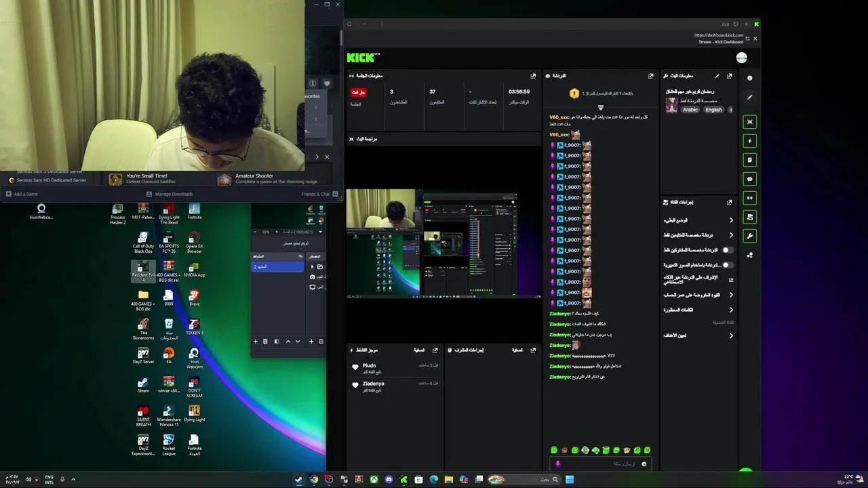Screen dimensions: 868x488
Task: Pop out the chat panel
Action: tap(650, 76)
